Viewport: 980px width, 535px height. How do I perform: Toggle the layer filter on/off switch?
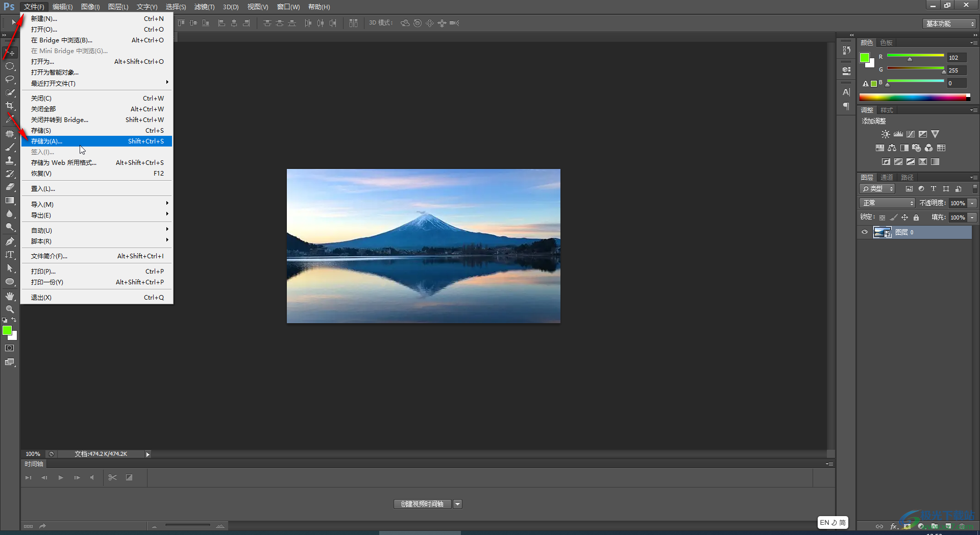(x=975, y=188)
